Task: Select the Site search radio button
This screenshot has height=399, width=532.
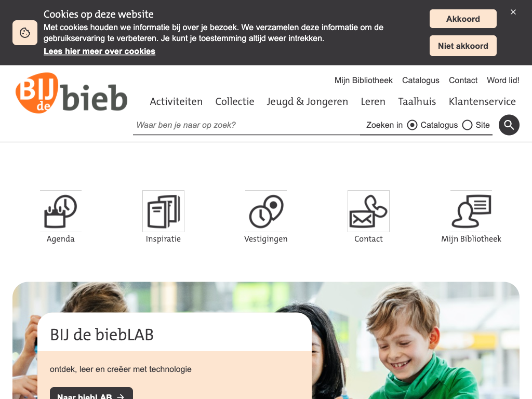Action: pos(467,125)
